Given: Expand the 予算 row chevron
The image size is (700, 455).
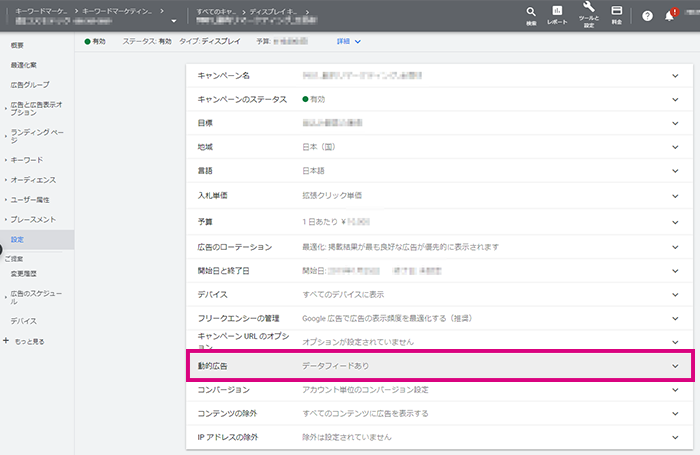Looking at the screenshot, I should [x=675, y=222].
